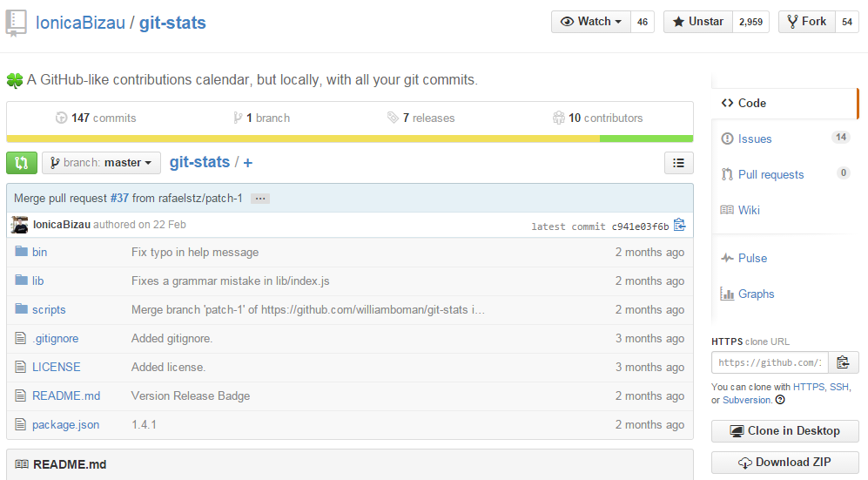Switch clone URL to HTTPS link

(x=809, y=387)
